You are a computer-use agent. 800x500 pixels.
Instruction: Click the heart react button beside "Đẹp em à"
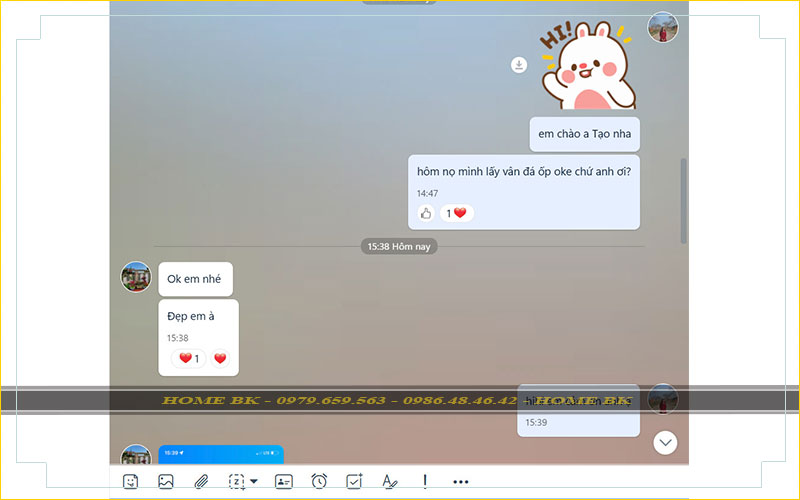click(220, 358)
